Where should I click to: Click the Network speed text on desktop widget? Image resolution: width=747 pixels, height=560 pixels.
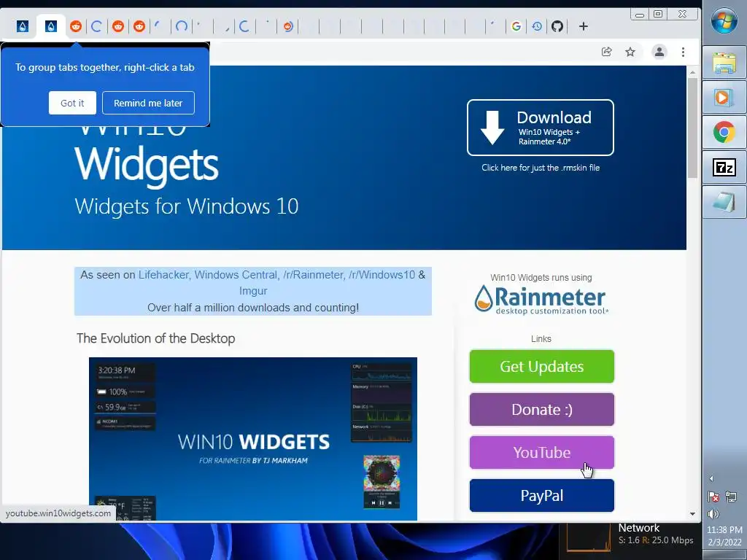656,540
